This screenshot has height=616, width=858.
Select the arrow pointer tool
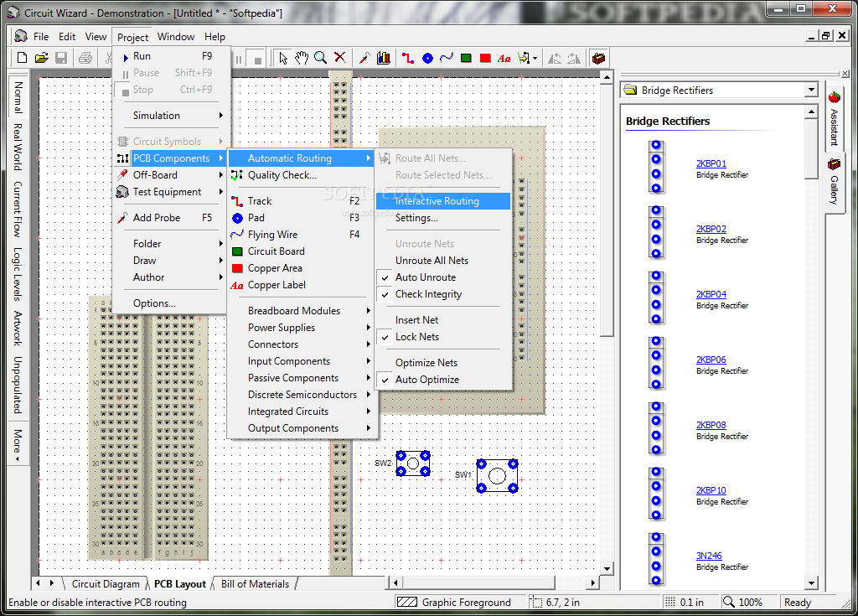[283, 58]
